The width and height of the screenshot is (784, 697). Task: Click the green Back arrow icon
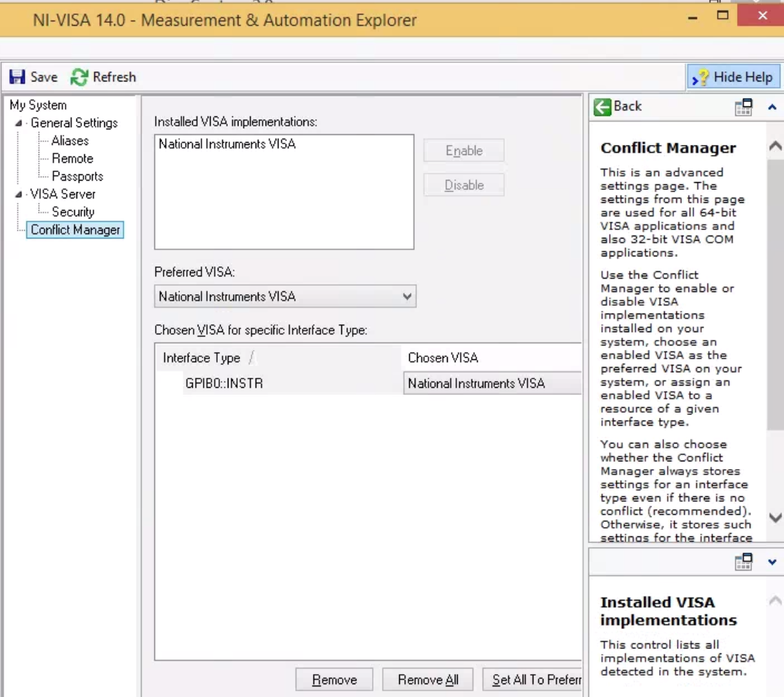tap(603, 106)
